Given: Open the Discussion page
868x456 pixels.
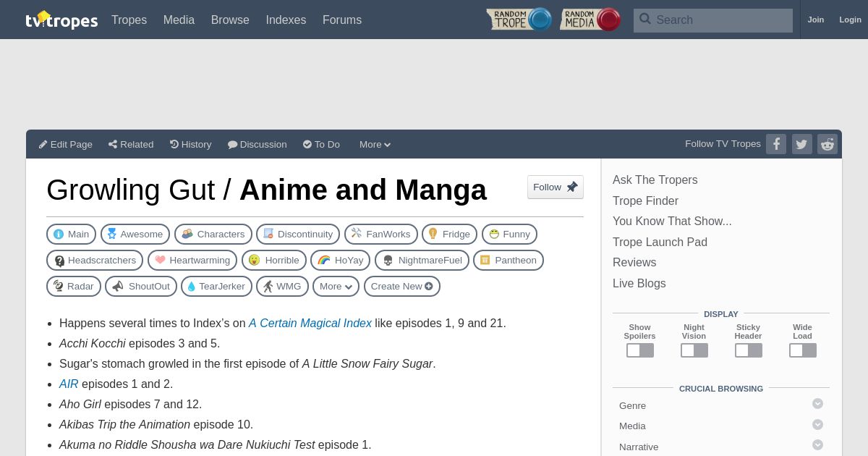Looking at the screenshot, I should (x=258, y=144).
